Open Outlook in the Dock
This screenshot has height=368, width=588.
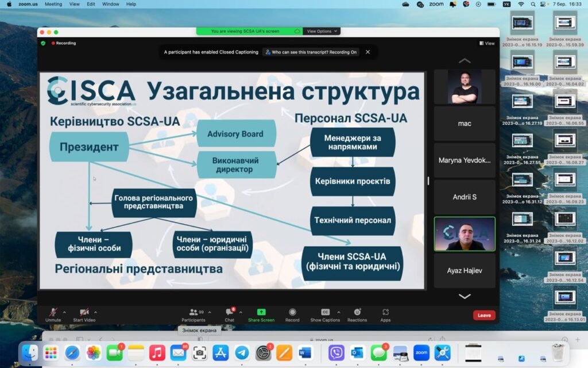357,352
